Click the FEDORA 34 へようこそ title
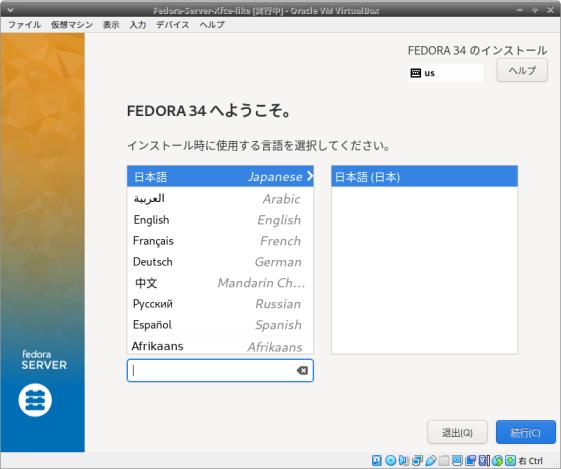Image resolution: width=561 pixels, height=469 pixels. [x=209, y=111]
